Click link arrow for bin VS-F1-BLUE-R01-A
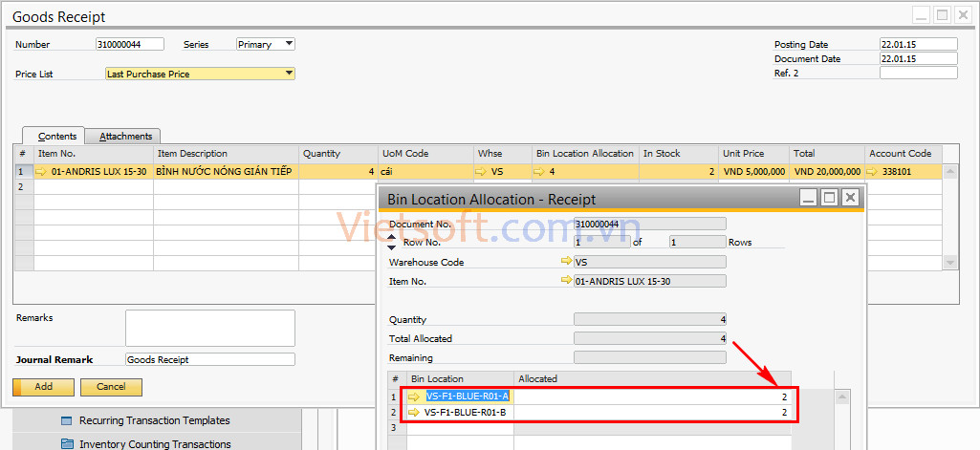This screenshot has height=450, width=980. pos(414,396)
